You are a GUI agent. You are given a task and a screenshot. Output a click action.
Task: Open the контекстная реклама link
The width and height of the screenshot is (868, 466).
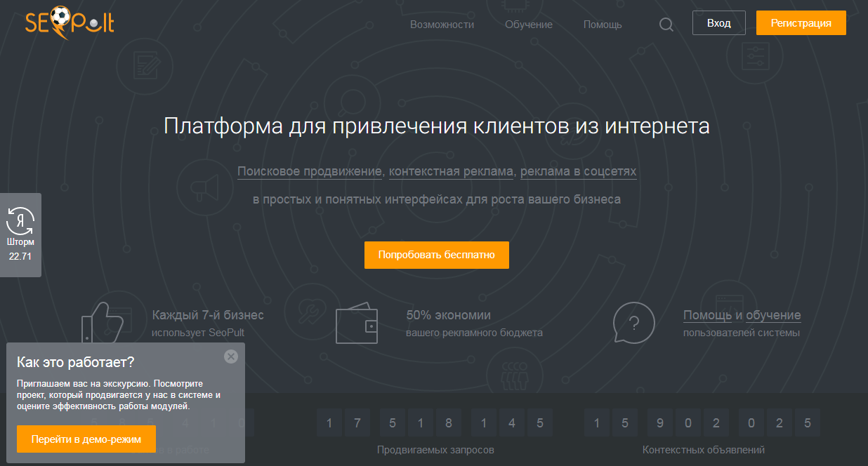tap(451, 171)
